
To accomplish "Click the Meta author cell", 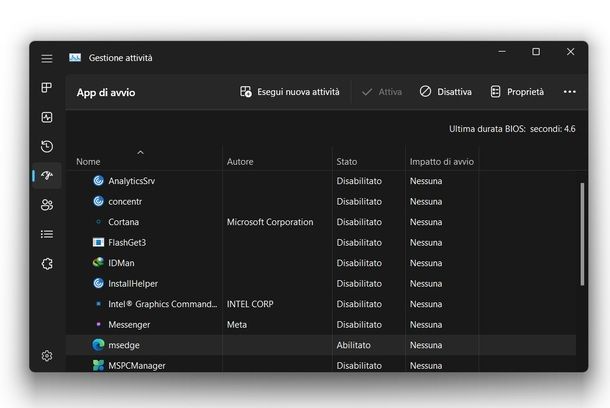I will coord(237,325).
